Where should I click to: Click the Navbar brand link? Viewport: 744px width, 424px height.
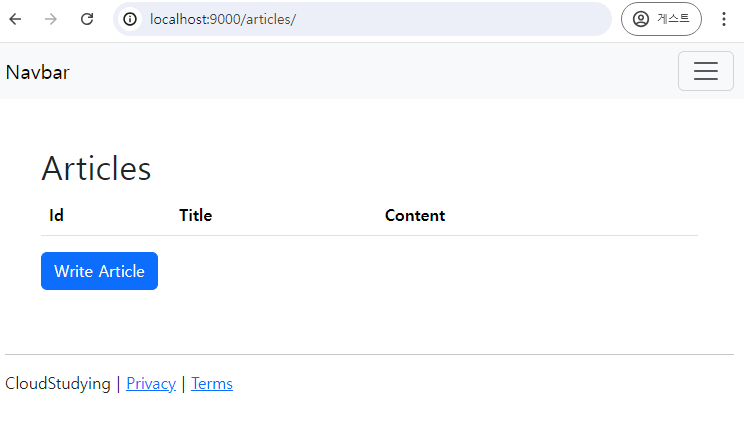(x=37, y=73)
